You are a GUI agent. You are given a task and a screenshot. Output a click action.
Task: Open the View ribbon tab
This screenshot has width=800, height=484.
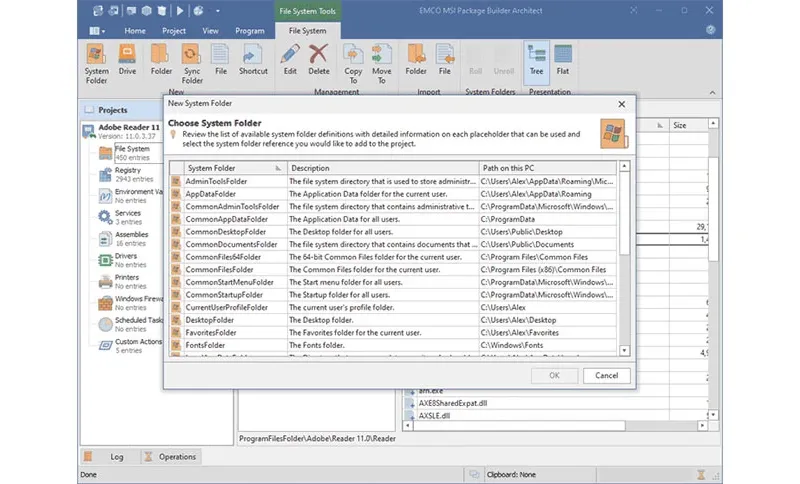point(210,31)
